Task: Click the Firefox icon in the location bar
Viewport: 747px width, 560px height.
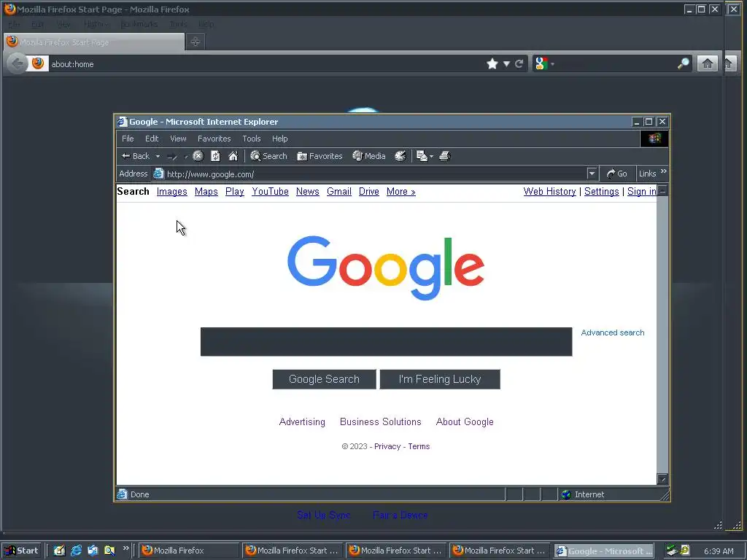Action: 38,63
